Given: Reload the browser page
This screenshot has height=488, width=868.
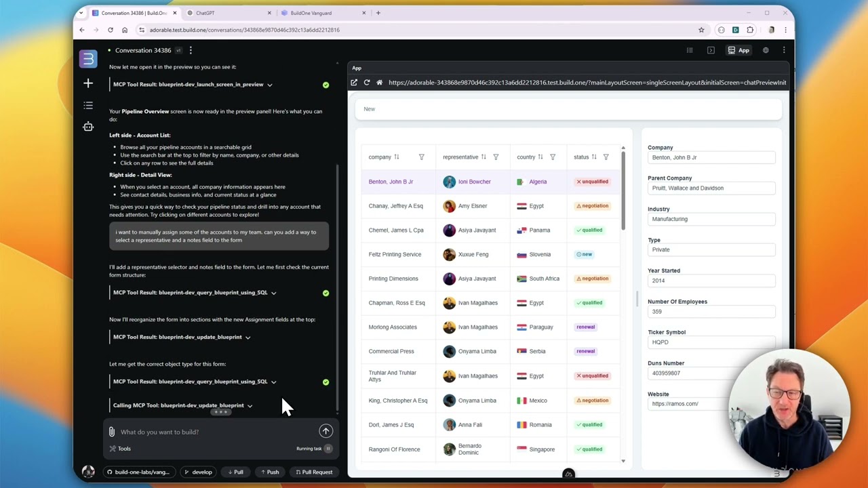Looking at the screenshot, I should pos(111,30).
